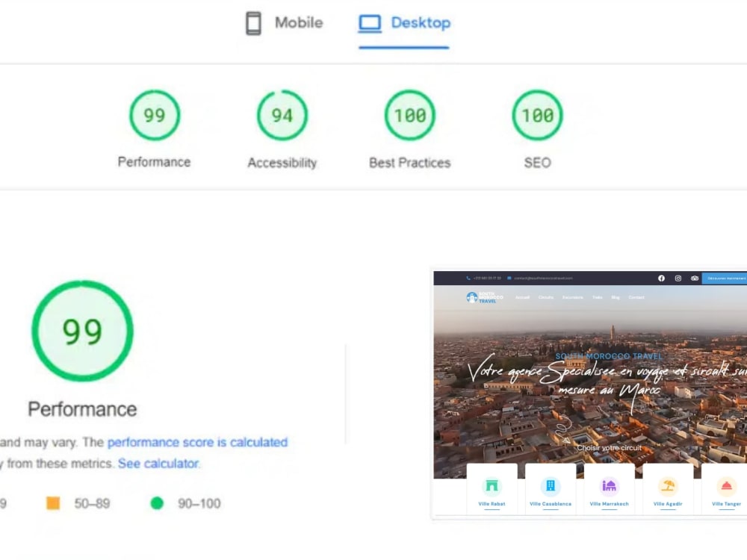
Task: Click the green 90–100 legend circle
Action: pyautogui.click(x=157, y=503)
